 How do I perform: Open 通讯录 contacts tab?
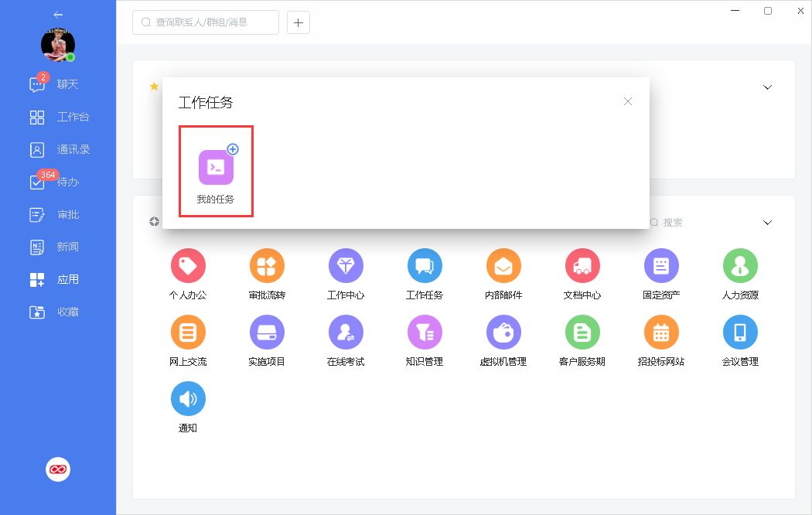click(x=58, y=149)
